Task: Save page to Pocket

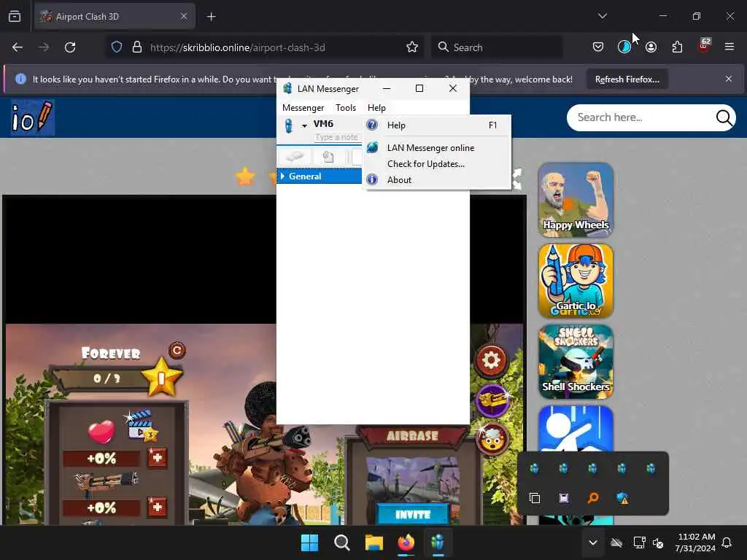Action: click(598, 47)
